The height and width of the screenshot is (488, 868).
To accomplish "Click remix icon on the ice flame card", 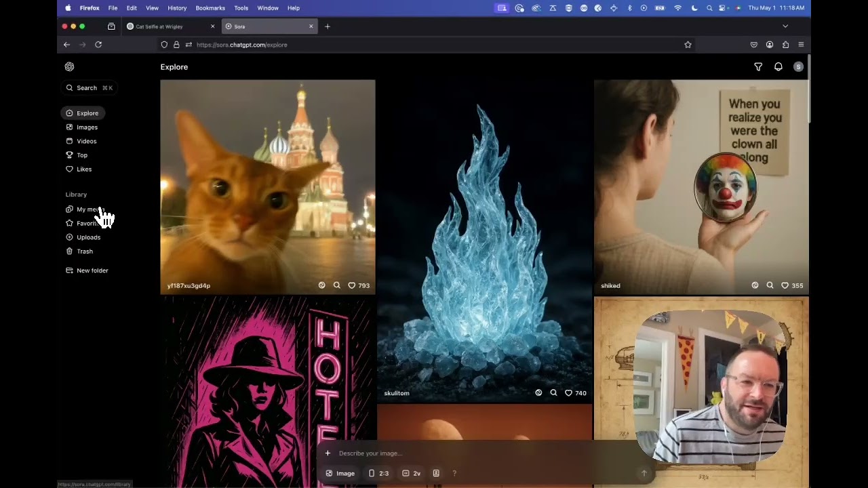I will pyautogui.click(x=538, y=392).
